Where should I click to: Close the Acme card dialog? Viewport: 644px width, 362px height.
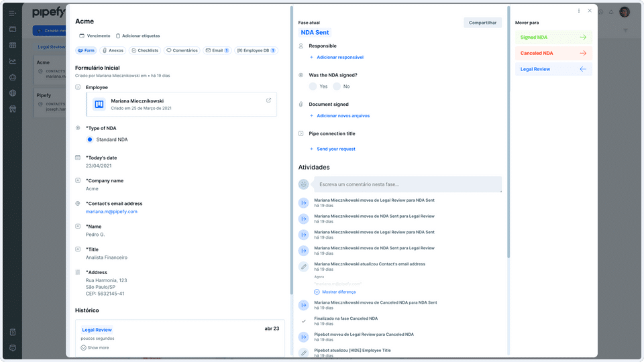tap(590, 11)
